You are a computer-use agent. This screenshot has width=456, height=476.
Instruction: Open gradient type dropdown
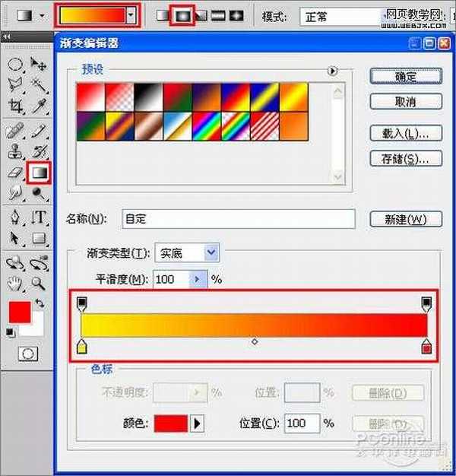[211, 252]
